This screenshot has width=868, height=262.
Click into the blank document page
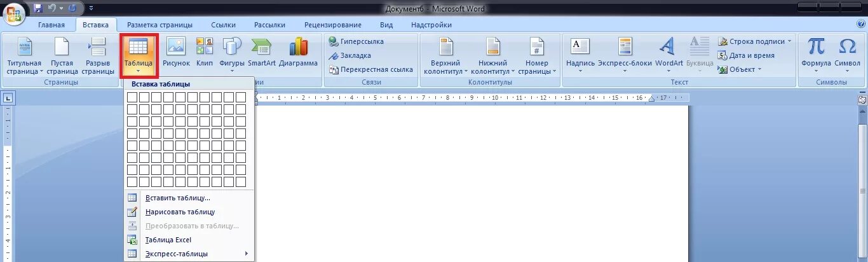click(471, 184)
